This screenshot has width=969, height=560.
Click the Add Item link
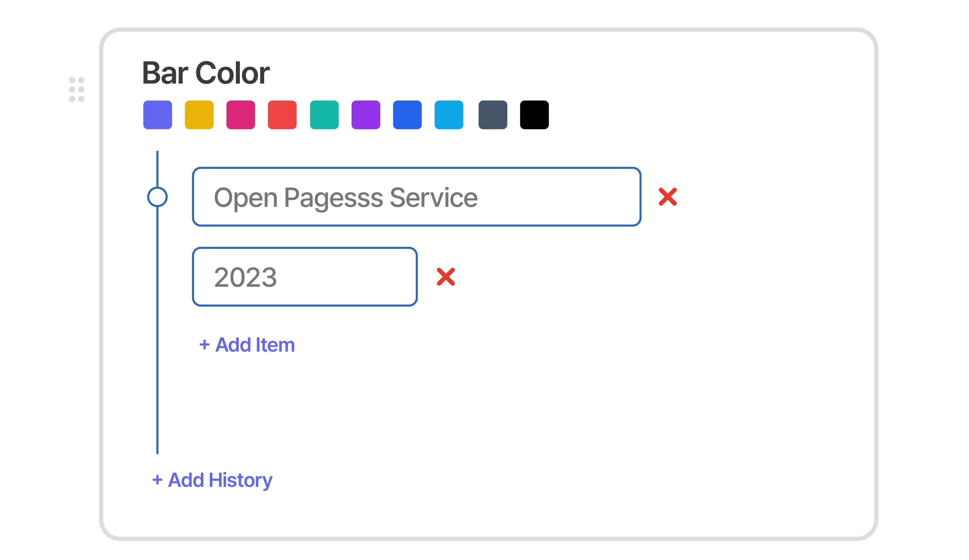tap(247, 345)
